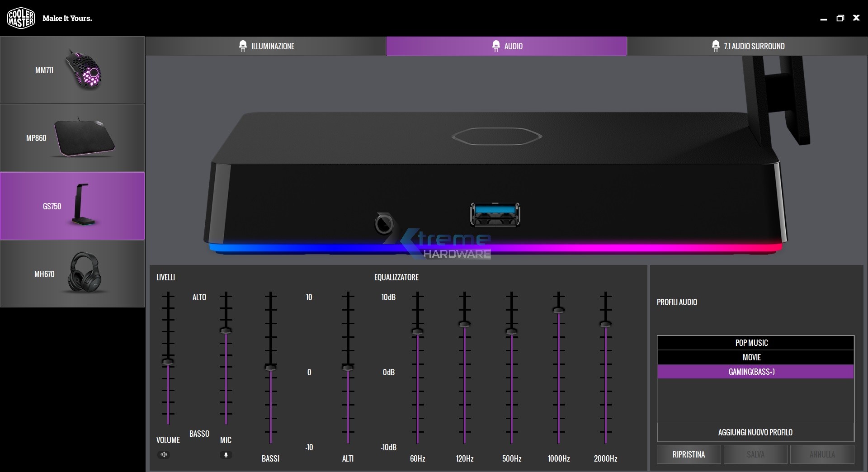Click the Audio tab

tap(506, 46)
